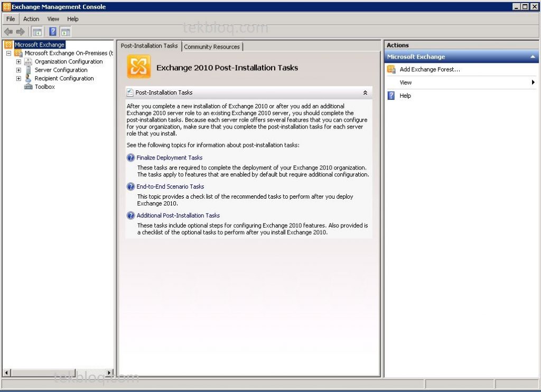Select Microsoft Exchange root tree item

(x=39, y=44)
